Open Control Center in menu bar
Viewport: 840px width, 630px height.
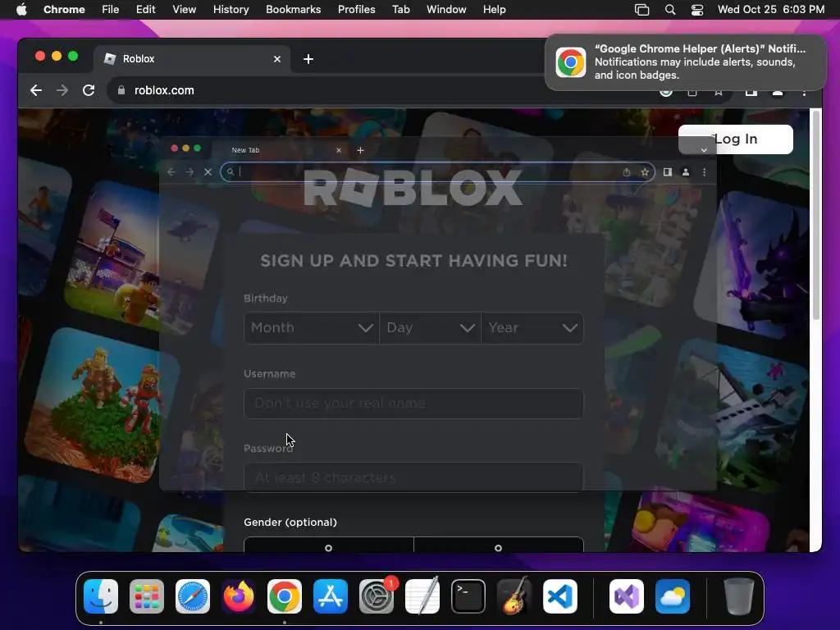pyautogui.click(x=697, y=10)
